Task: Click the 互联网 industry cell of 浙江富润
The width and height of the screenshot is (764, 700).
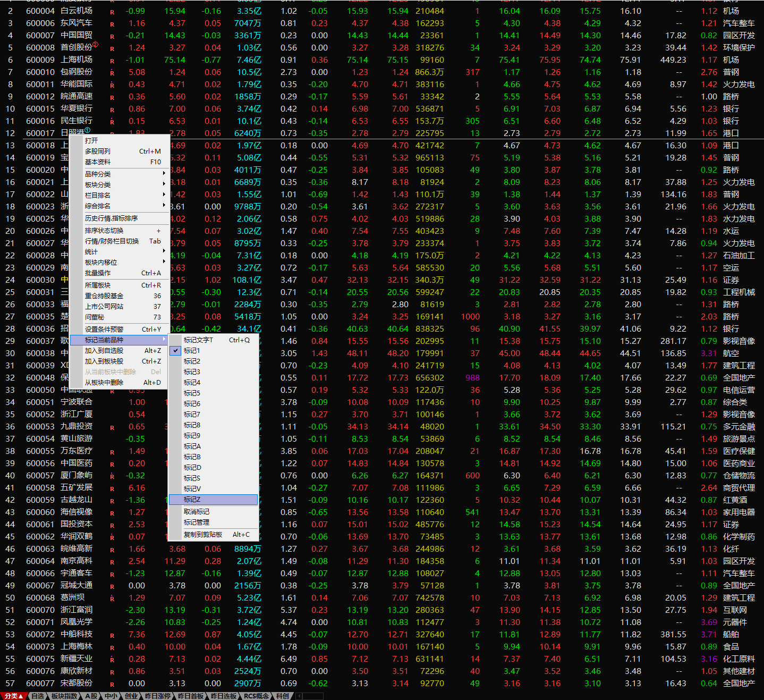Action: (735, 610)
